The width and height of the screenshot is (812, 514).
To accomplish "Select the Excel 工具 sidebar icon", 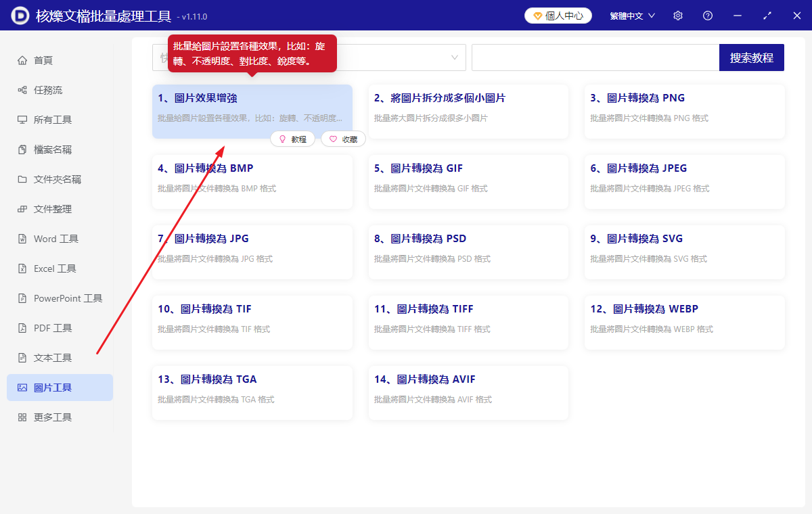I will pyautogui.click(x=23, y=268).
